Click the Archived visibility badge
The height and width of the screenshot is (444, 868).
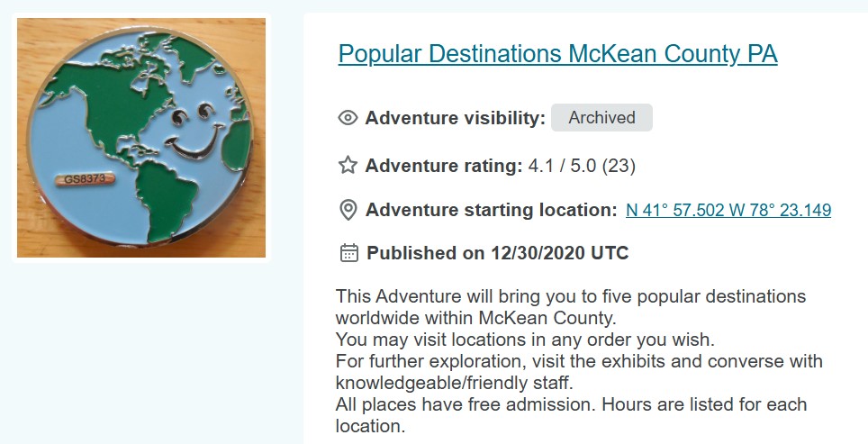click(x=601, y=118)
